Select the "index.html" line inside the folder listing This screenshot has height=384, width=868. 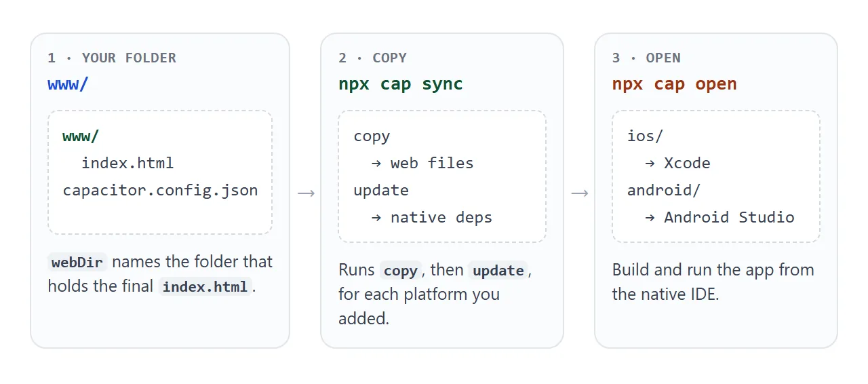tap(127, 164)
